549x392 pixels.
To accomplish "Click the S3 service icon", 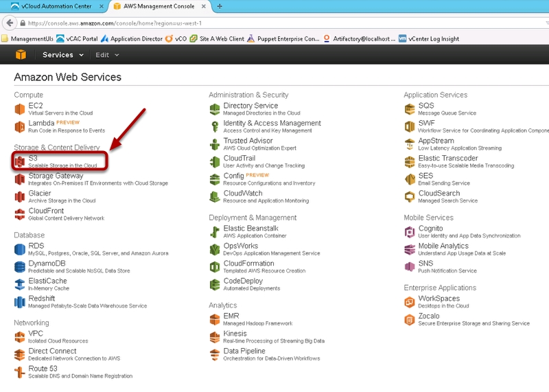I will click(x=20, y=161).
